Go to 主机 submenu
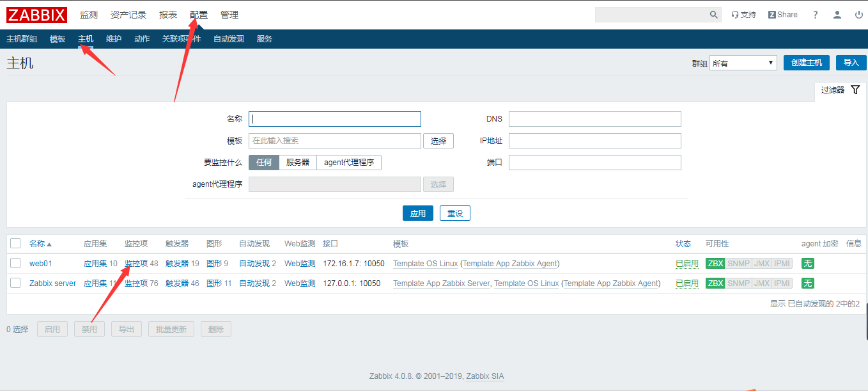Viewport: 868px width, 391px height. tap(86, 39)
